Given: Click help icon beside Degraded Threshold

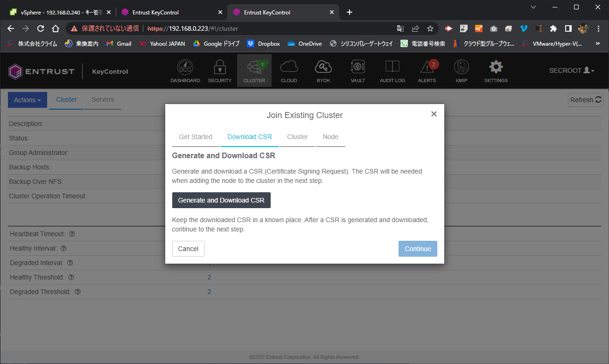Looking at the screenshot, I should 78,292.
